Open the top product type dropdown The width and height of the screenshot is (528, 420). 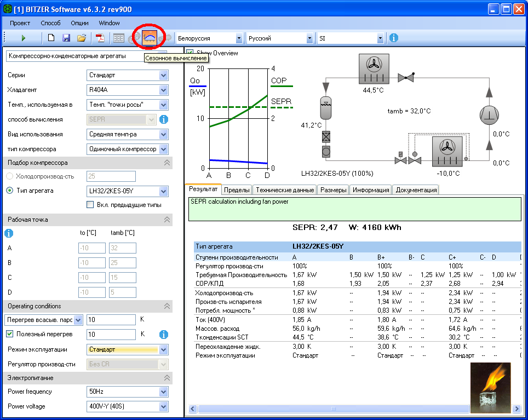click(x=87, y=56)
